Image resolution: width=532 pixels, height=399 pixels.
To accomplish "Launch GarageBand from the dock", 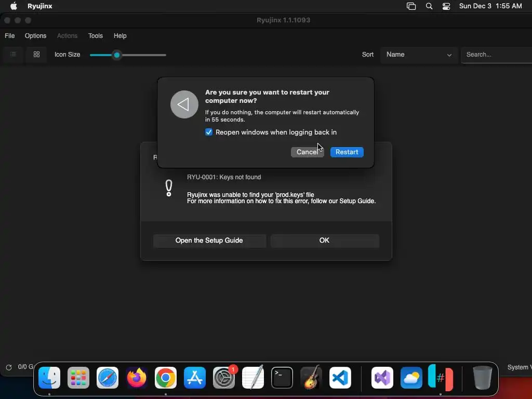I will coord(311,378).
